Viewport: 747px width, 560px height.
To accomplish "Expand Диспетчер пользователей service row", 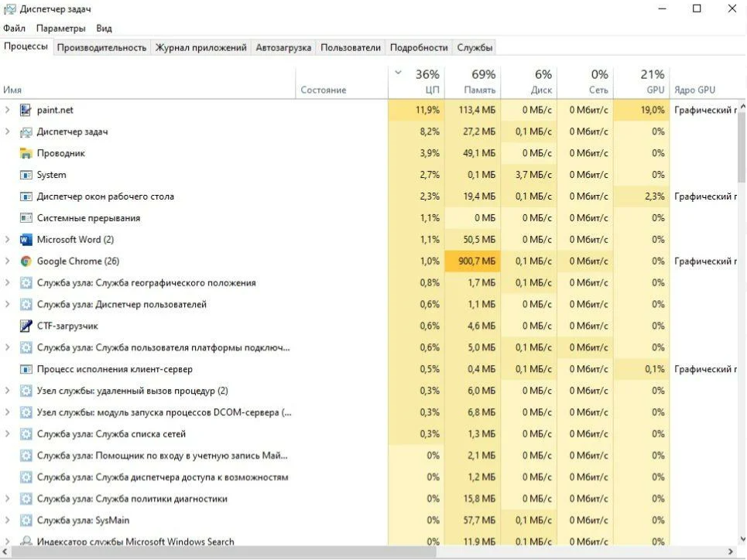I will point(7,304).
